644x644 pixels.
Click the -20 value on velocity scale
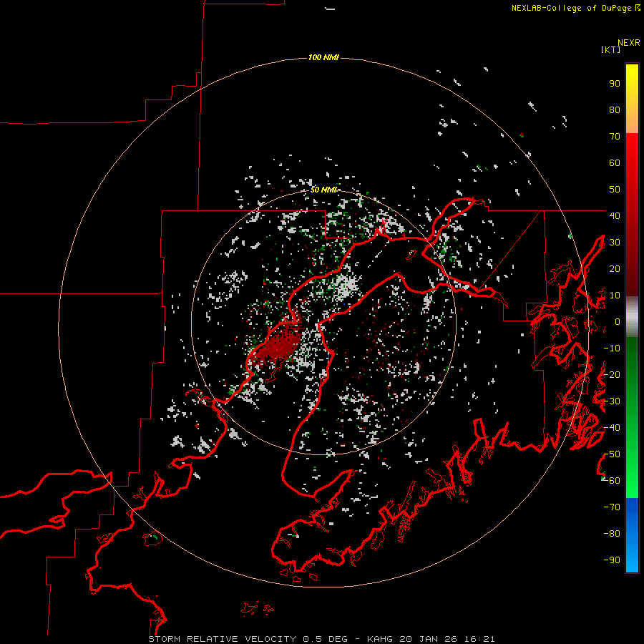click(x=612, y=374)
